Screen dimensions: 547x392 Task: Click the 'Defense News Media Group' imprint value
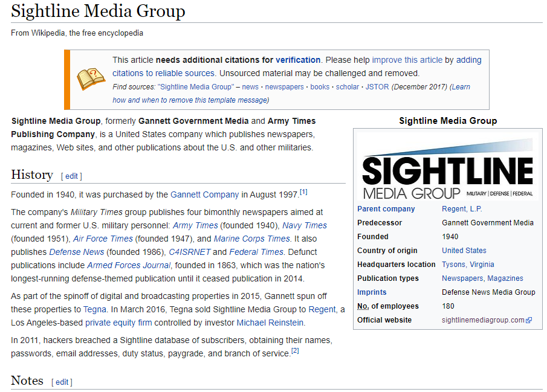(x=488, y=292)
